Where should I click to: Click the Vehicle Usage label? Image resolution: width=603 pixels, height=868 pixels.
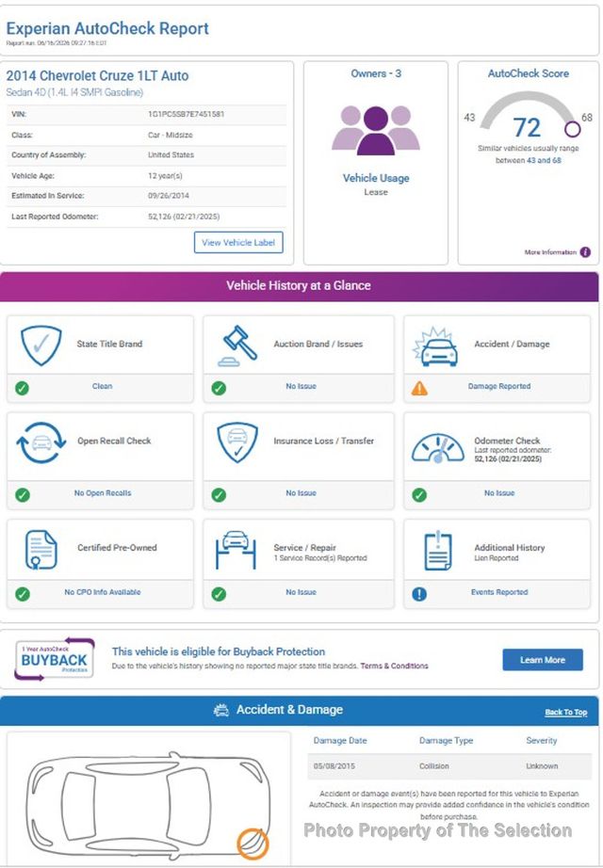(x=376, y=178)
